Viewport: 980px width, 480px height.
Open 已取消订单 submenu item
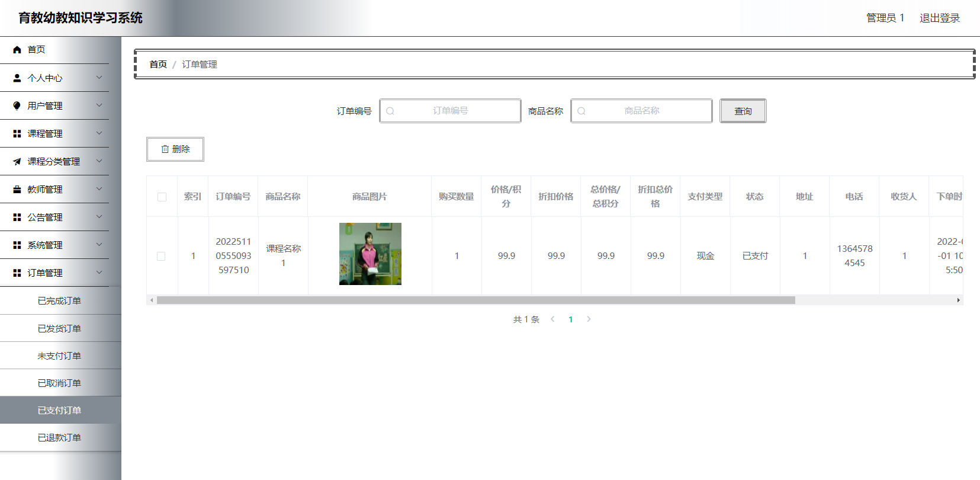click(x=60, y=383)
